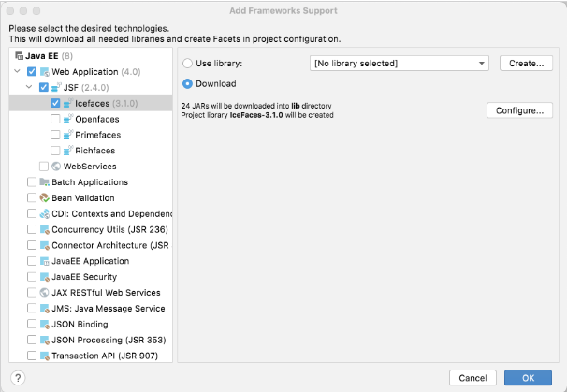Screen dimensions: 567x392
Task: Click the JMS Java Message Service icon
Action: coord(45,309)
